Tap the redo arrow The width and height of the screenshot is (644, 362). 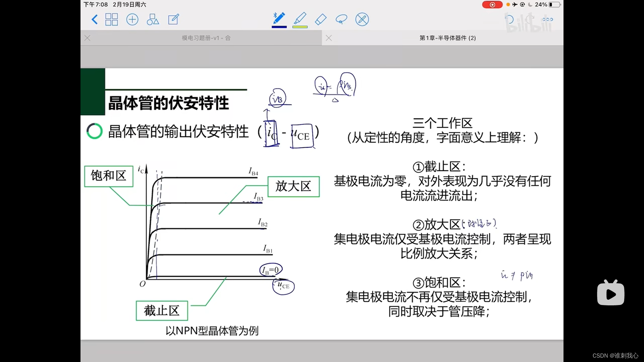tap(530, 19)
